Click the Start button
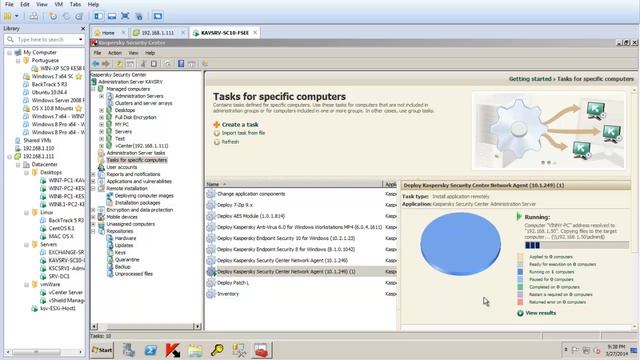This screenshot has height=360, width=640. (102, 350)
